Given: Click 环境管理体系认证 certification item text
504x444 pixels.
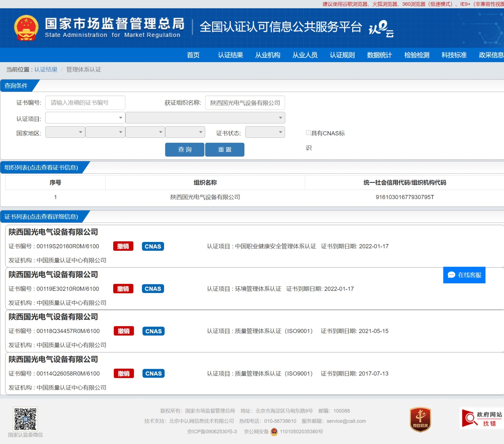Looking at the screenshot, I should (258, 289).
